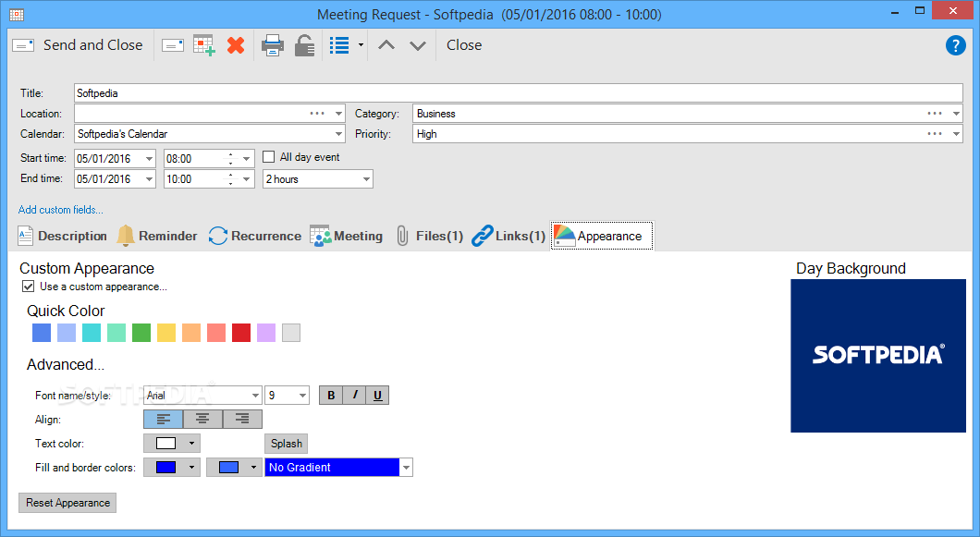This screenshot has width=980, height=537.
Task: Open the Start date picker dropdown
Action: [x=150, y=159]
